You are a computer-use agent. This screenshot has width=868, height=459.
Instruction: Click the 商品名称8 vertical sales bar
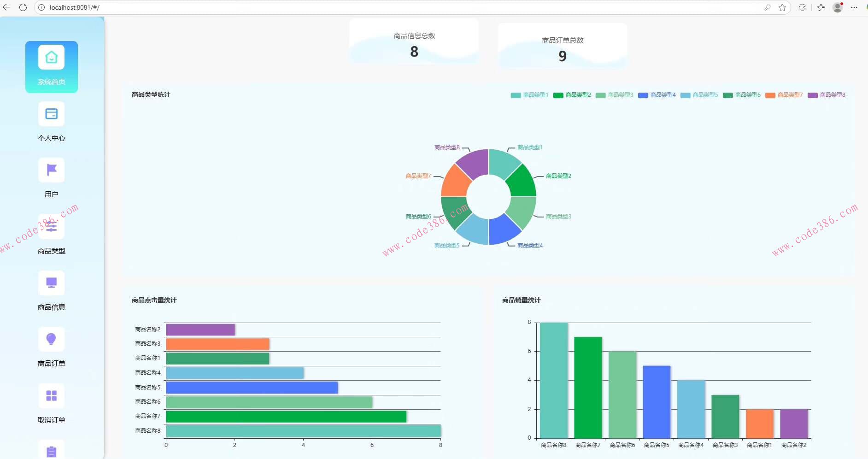coord(554,380)
